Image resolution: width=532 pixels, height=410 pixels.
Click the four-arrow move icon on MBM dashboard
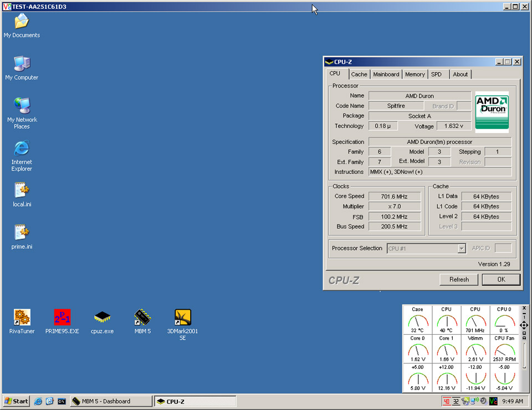(524, 326)
